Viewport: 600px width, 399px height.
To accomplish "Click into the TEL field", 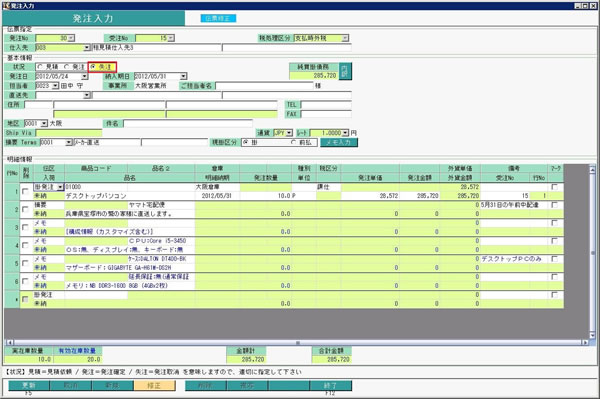I will coord(326,105).
